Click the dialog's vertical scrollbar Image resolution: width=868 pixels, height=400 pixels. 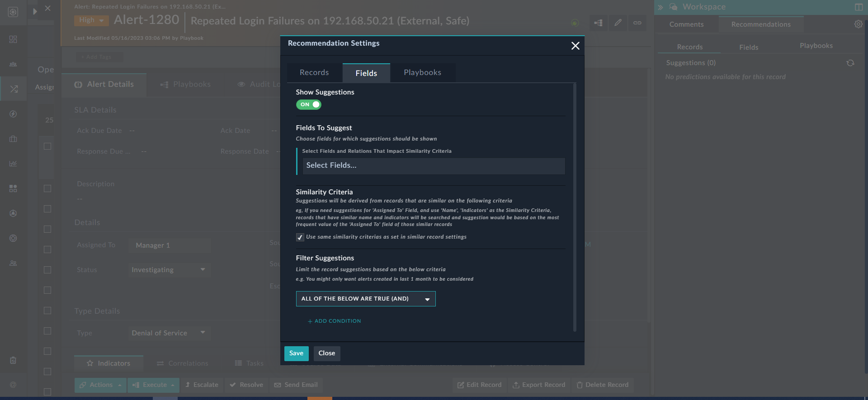tap(575, 207)
